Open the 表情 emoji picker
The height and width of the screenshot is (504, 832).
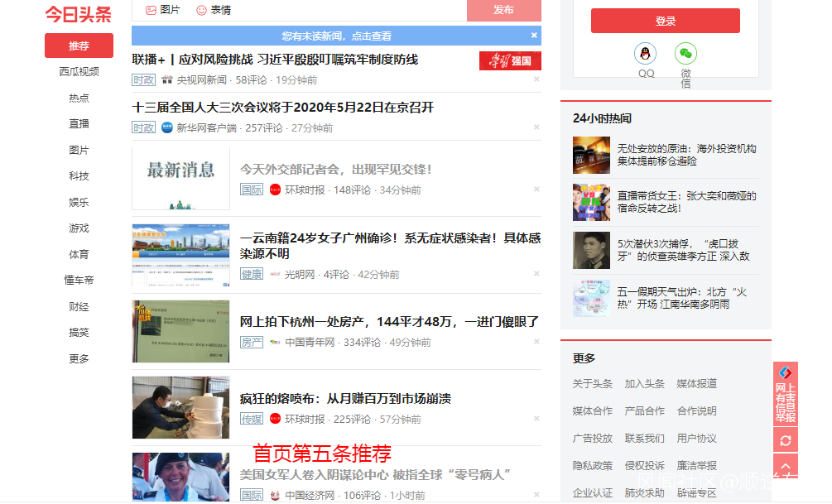[214, 10]
